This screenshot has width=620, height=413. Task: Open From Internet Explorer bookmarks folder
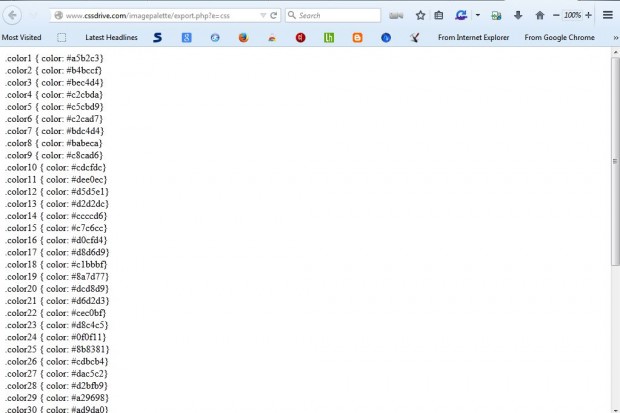473,38
